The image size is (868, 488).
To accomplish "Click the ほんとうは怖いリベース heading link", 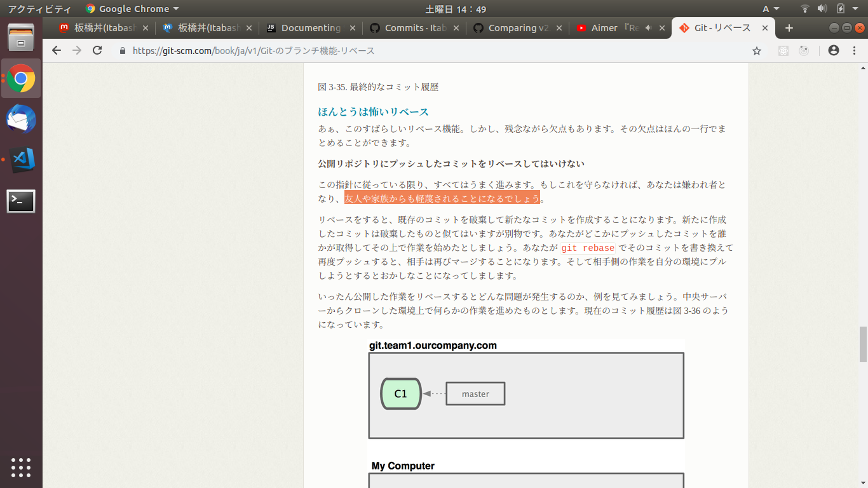I will pos(373,112).
